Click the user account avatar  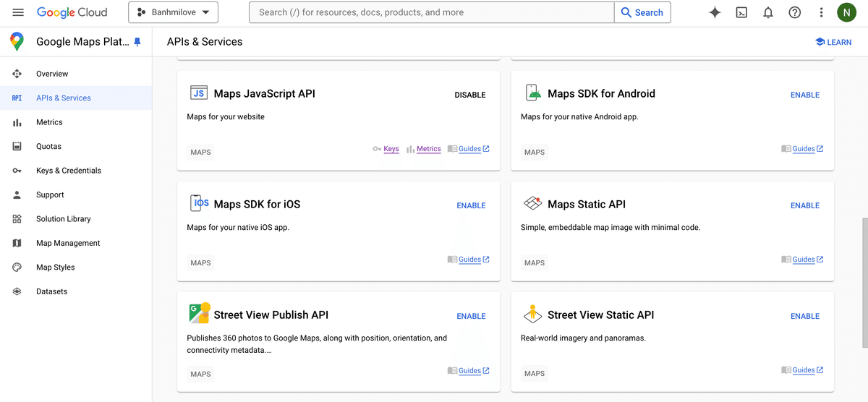pos(846,12)
